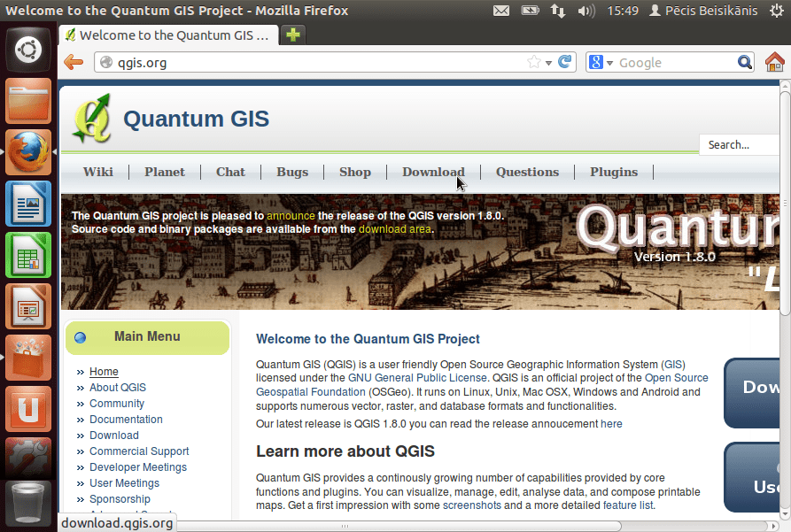The image size is (791, 532).
Task: Open the Chat navigation item
Action: (x=230, y=172)
